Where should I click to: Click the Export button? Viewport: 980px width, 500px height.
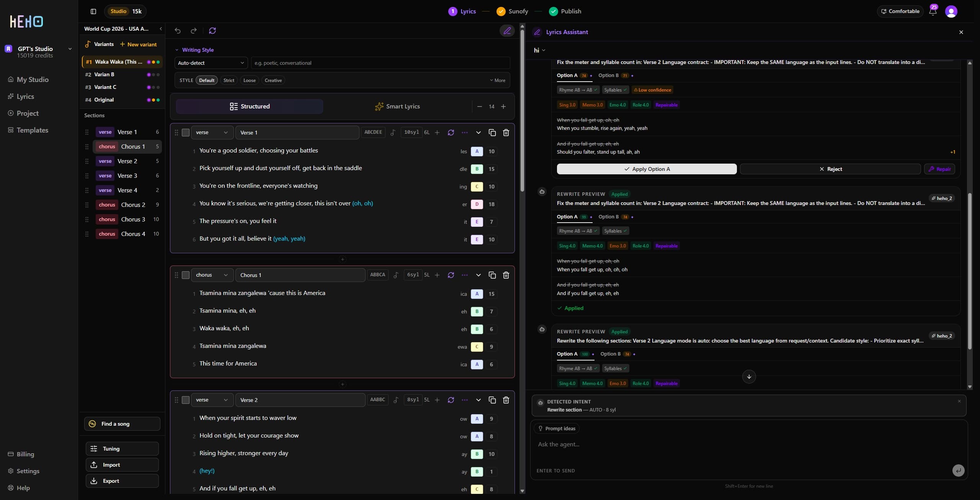(x=122, y=481)
